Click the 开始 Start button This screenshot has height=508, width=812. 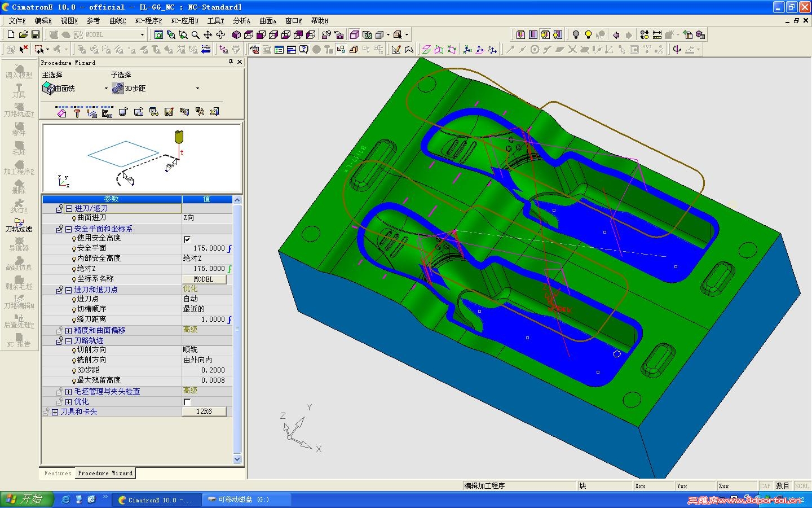pyautogui.click(x=27, y=499)
